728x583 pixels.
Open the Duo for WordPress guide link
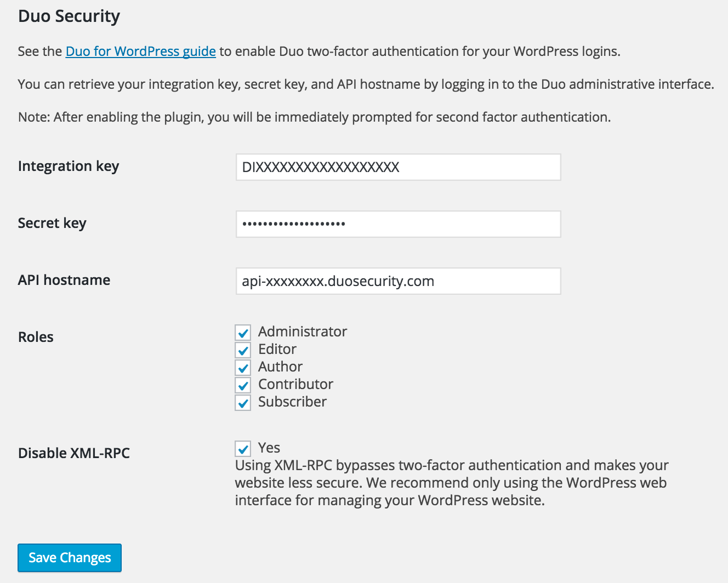(140, 51)
